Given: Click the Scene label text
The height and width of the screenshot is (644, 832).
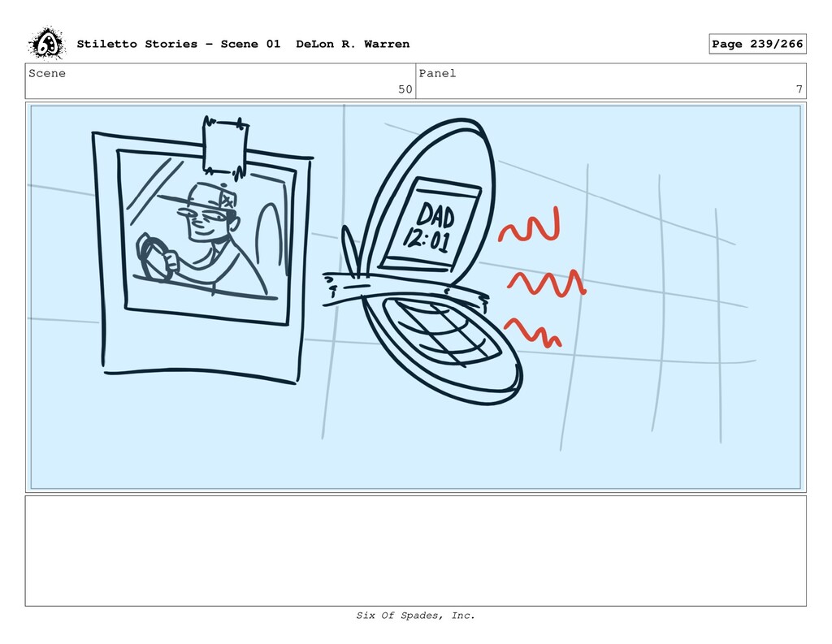Looking at the screenshot, I should (47, 73).
